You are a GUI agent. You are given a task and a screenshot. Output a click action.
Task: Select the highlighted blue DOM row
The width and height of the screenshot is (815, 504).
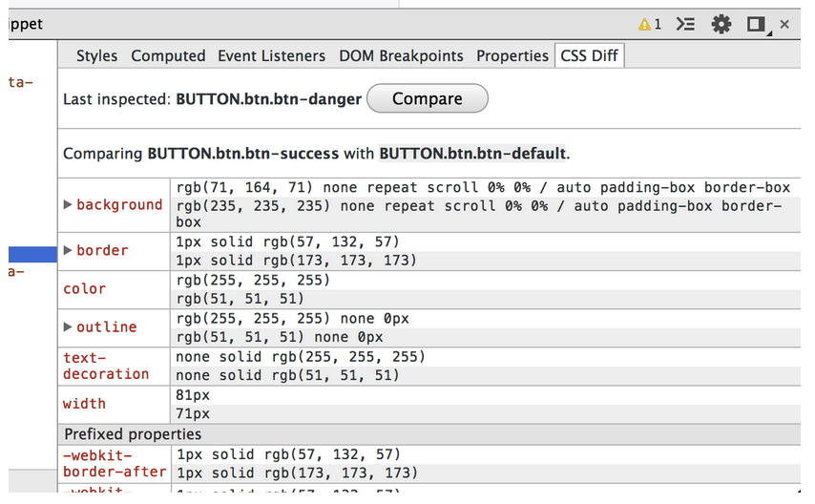[32, 254]
